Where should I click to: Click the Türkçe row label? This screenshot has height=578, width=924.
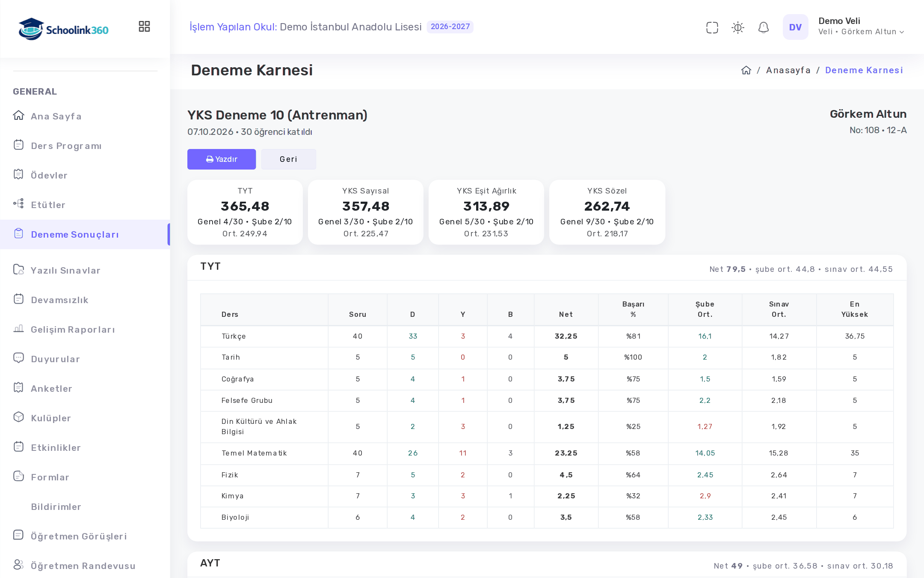[234, 336]
